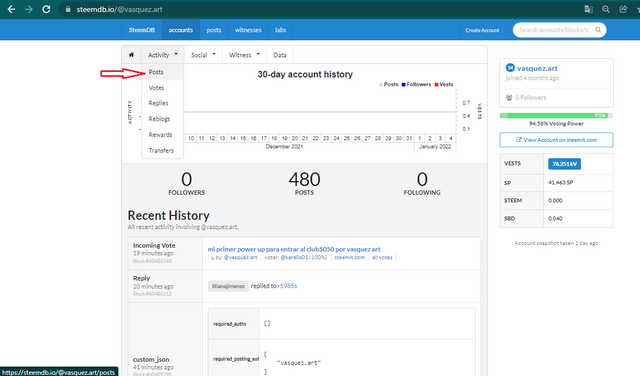Open the posts navigation item
Screen dimensions: 640x376
pyautogui.click(x=213, y=30)
